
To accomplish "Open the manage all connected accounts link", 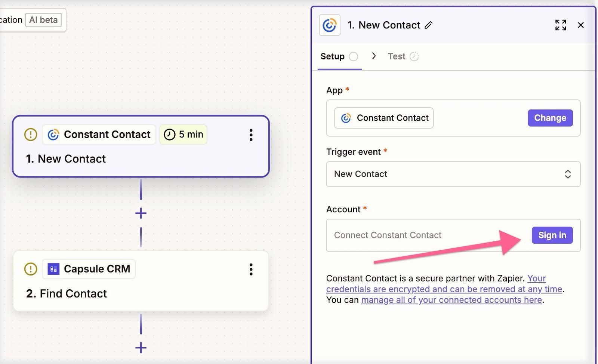I will point(451,300).
